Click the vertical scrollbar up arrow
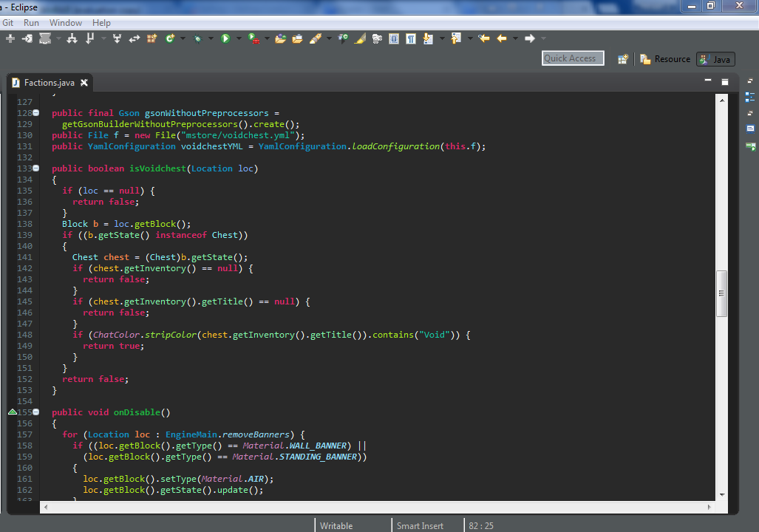 [722, 100]
